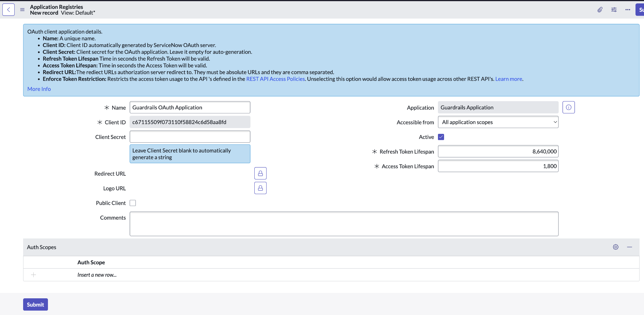The height and width of the screenshot is (315, 644).
Task: Open the personalize form settings icon
Action: [x=614, y=10]
